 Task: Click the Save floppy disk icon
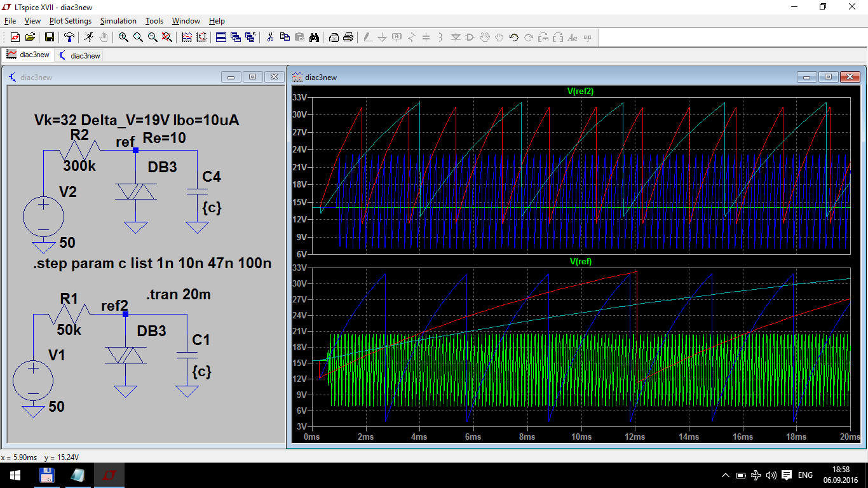pos(49,37)
